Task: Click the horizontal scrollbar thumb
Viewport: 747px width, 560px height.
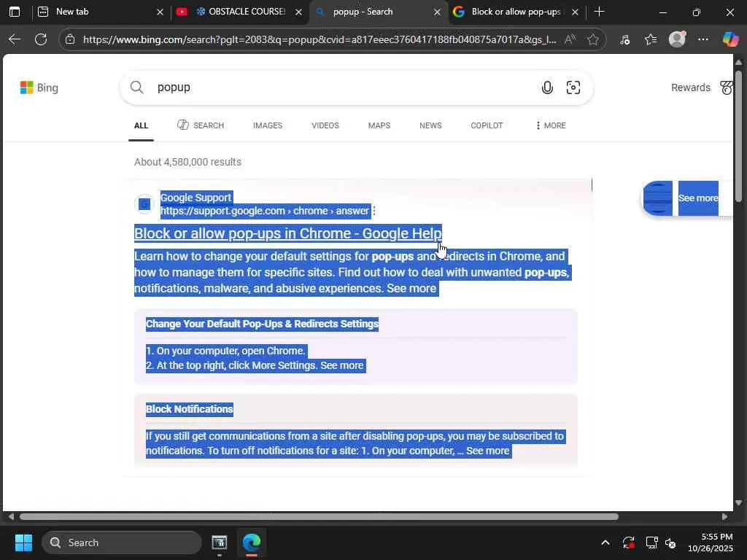Action: pos(319,517)
